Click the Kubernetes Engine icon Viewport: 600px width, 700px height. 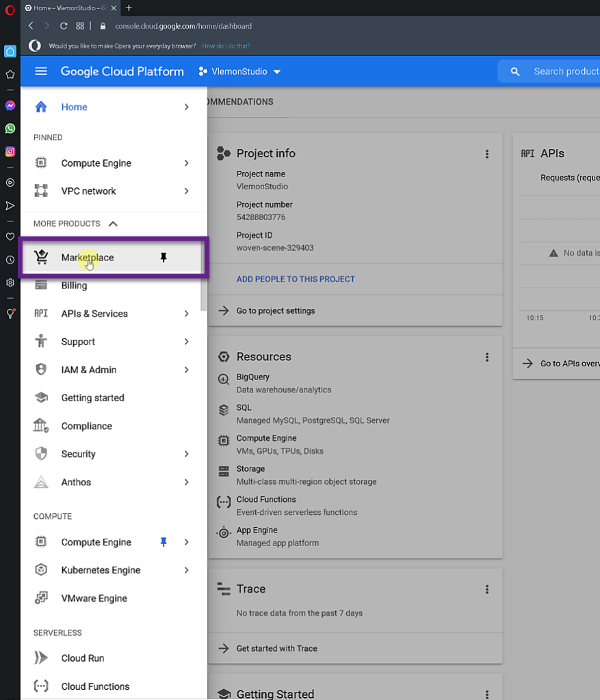pos(41,569)
